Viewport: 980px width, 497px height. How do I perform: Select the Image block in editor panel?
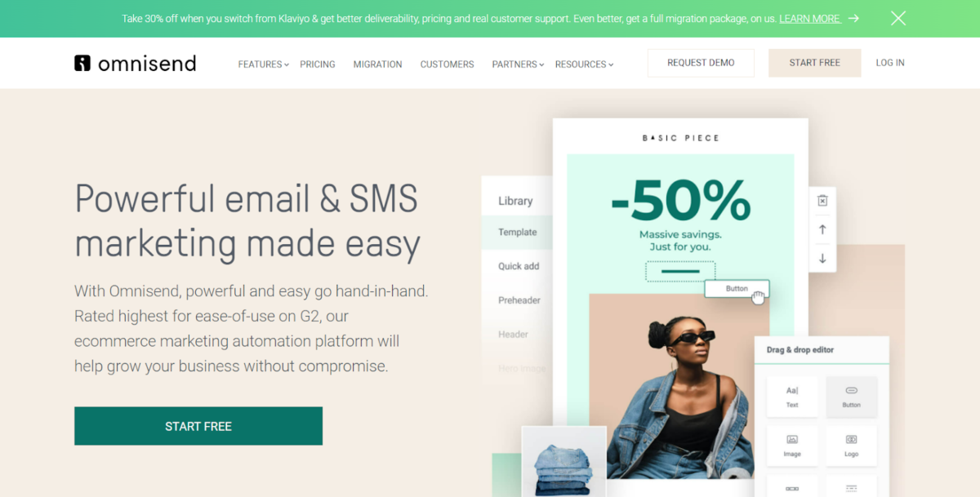(792, 446)
